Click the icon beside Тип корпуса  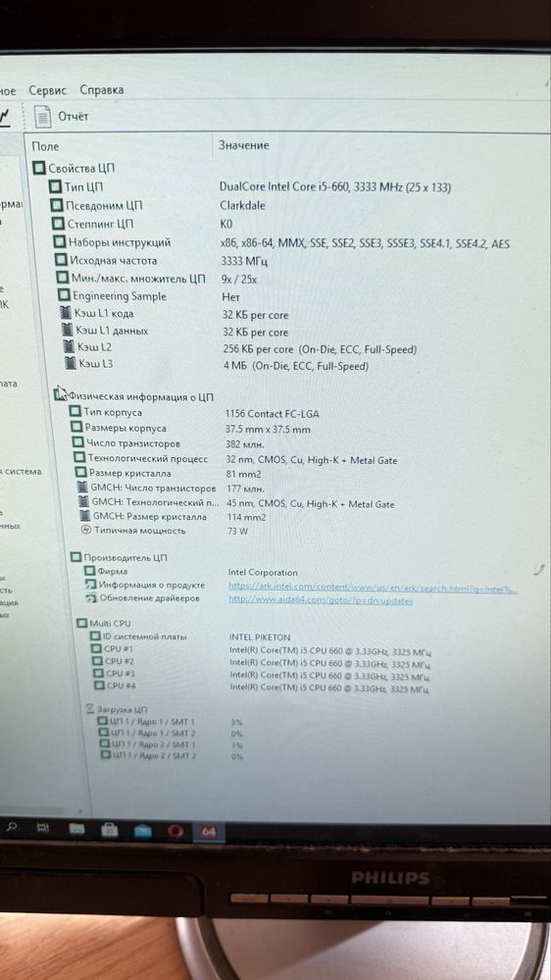click(x=75, y=411)
